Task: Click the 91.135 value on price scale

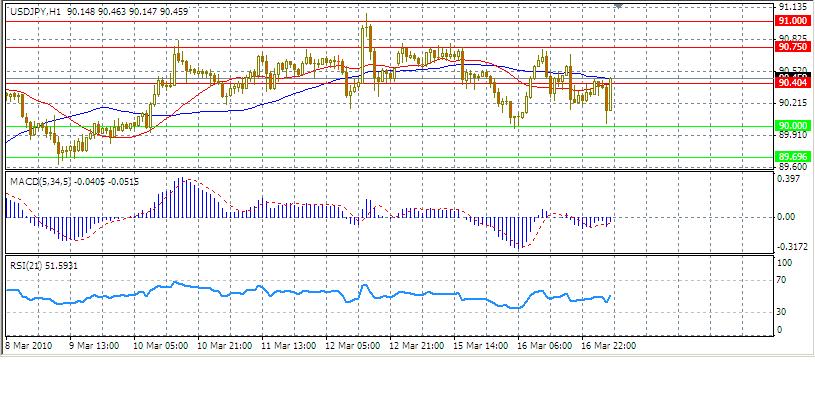Action: coord(792,6)
